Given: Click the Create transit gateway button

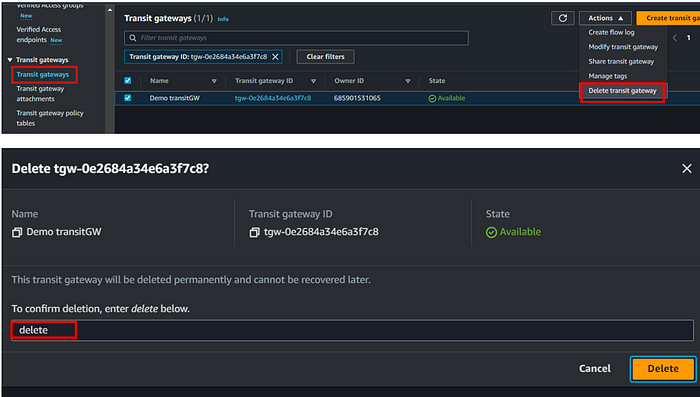Looking at the screenshot, I should point(668,18).
